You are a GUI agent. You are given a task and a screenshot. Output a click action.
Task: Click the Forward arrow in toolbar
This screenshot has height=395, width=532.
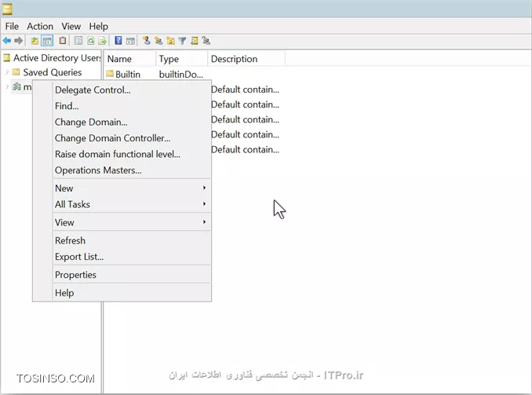click(18, 41)
